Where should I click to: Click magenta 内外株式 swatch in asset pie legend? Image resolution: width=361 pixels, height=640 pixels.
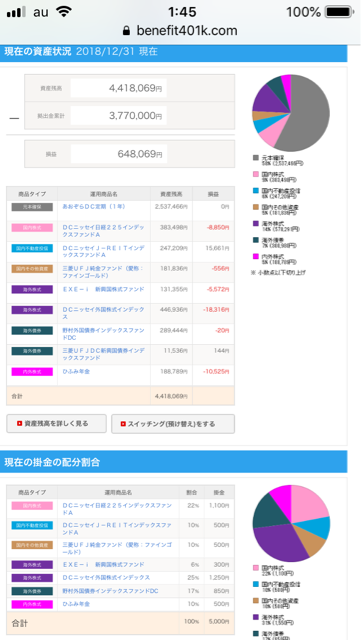point(256,257)
